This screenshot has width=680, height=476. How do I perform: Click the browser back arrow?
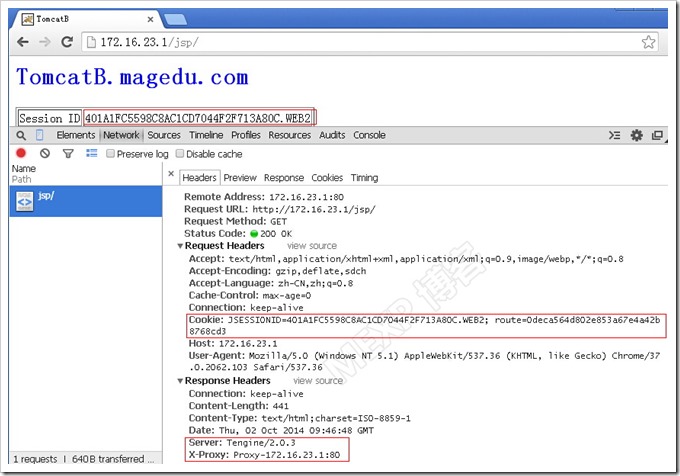(23, 42)
